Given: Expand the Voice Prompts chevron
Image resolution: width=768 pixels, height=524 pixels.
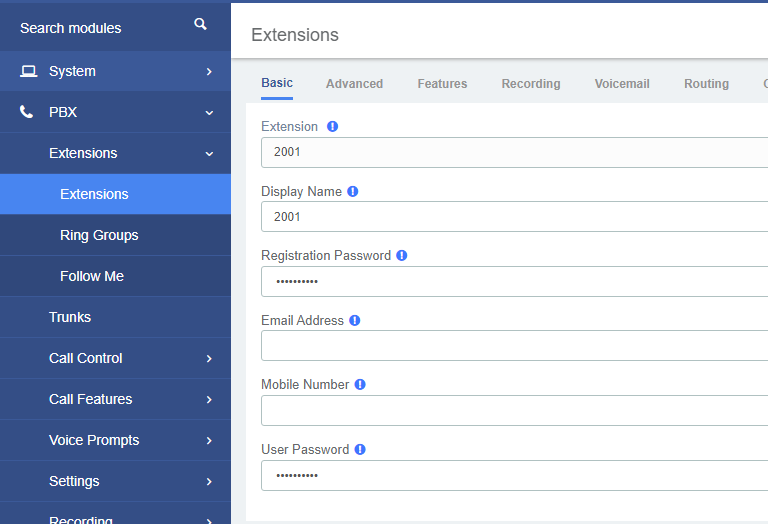Looking at the screenshot, I should [x=209, y=440].
